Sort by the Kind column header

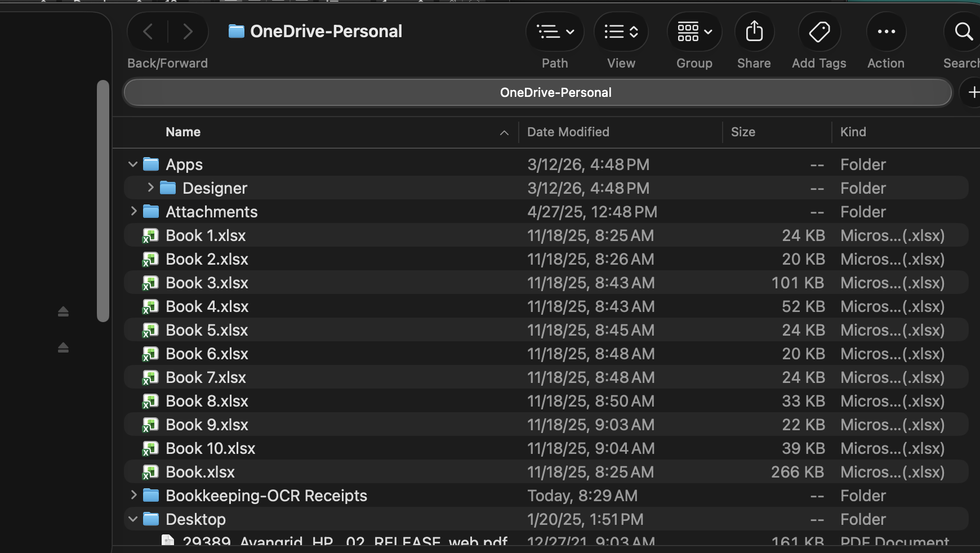[x=853, y=132]
